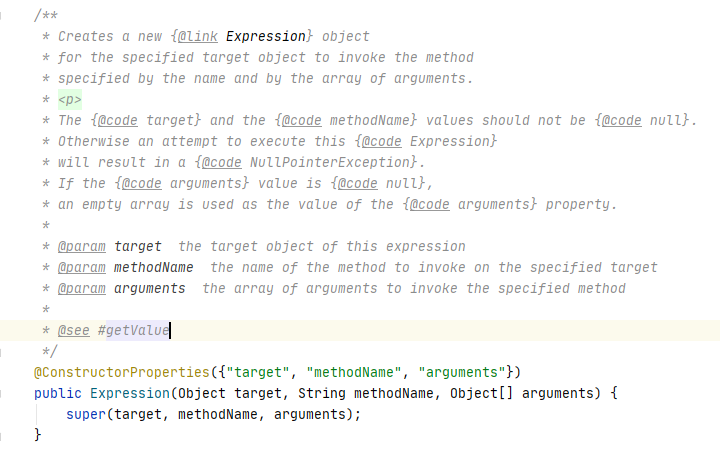Click the <p> tag in the comment
Screen dimensions: 720x463
(x=69, y=99)
